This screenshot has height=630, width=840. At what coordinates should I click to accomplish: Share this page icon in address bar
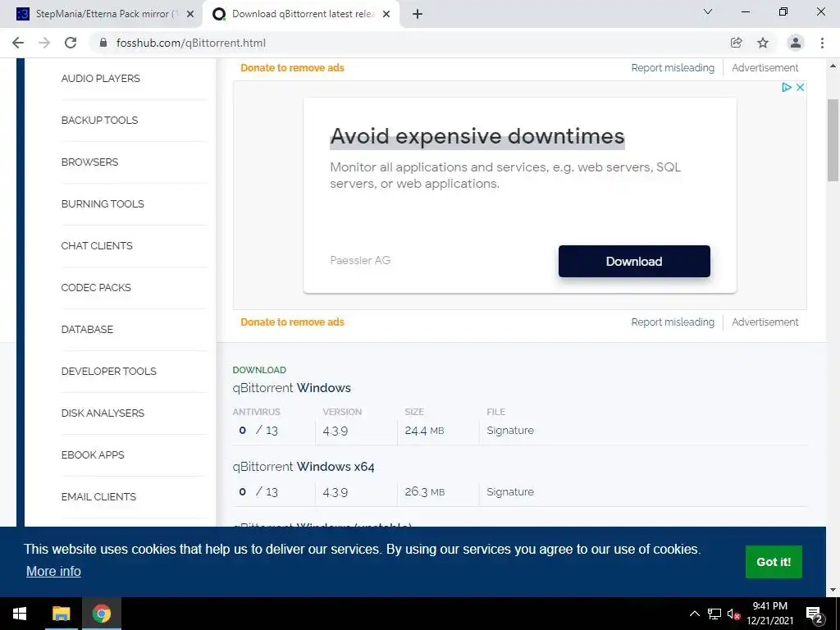[736, 43]
